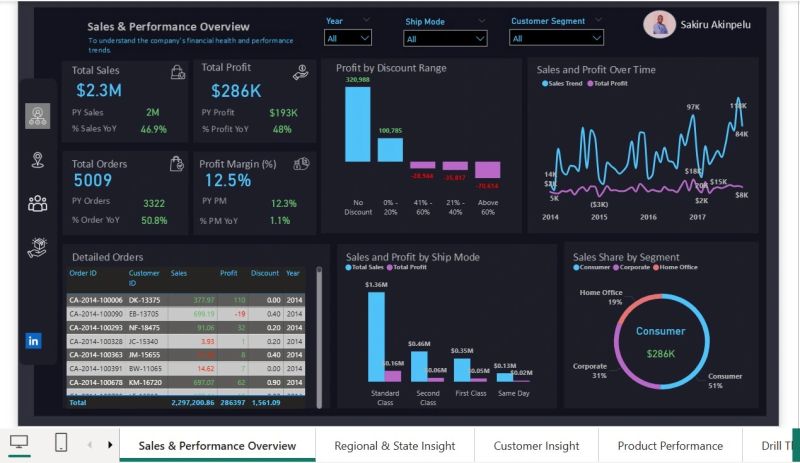Click the Profit Margin card icon
Viewport: 800px width, 463px height.
[x=301, y=163]
